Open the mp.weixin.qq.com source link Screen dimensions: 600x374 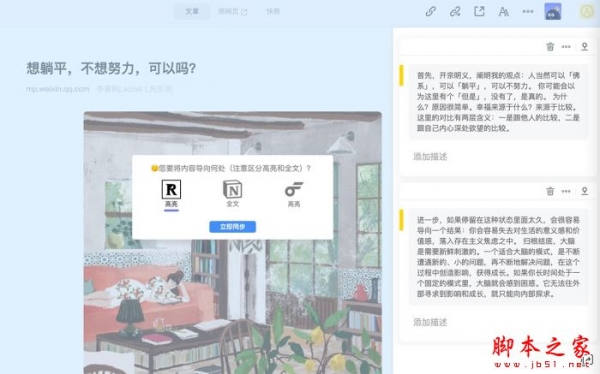coord(57,89)
